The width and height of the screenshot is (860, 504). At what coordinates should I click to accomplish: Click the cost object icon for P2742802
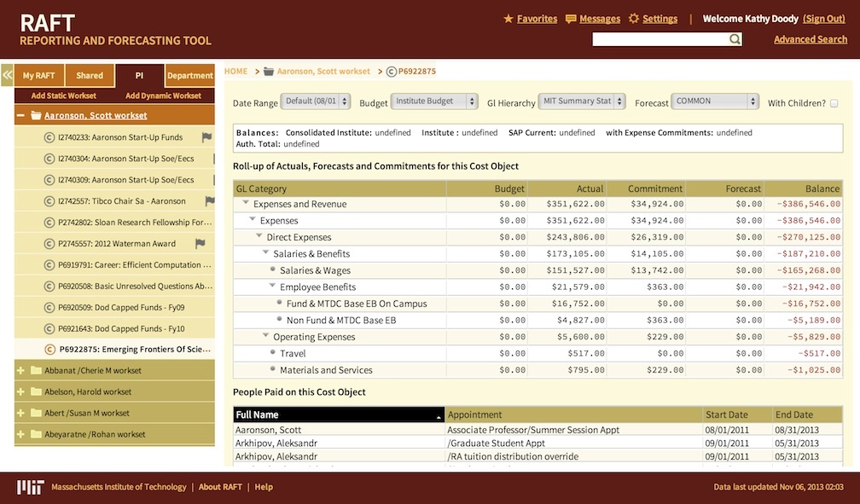tap(49, 223)
